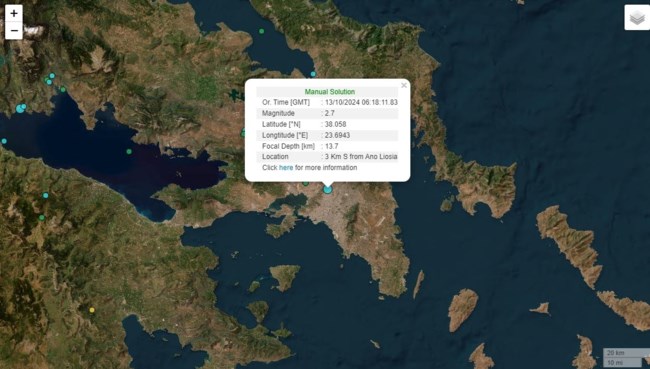Click the 'Focal Depth [km]' label
This screenshot has height=369, width=650.
(289, 146)
